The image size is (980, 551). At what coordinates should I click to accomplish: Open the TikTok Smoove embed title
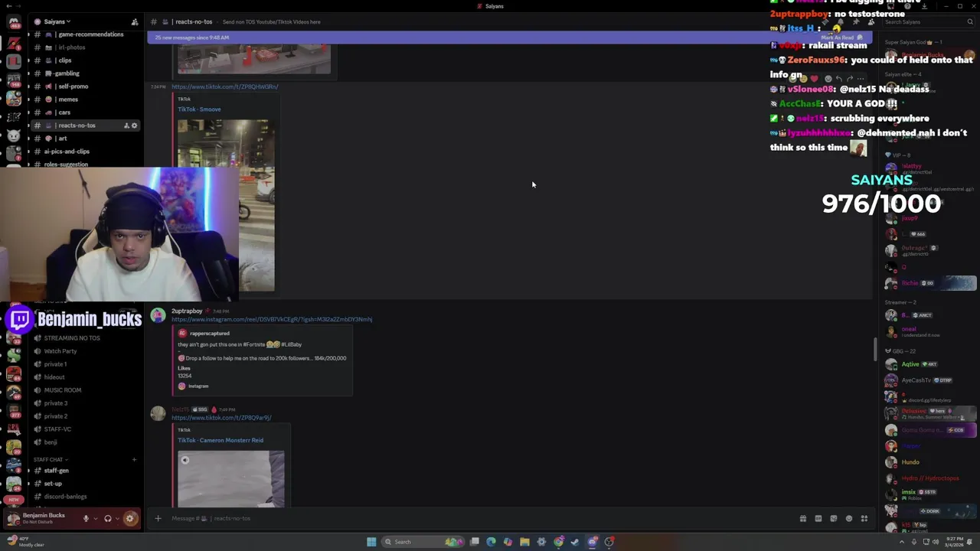[199, 109]
